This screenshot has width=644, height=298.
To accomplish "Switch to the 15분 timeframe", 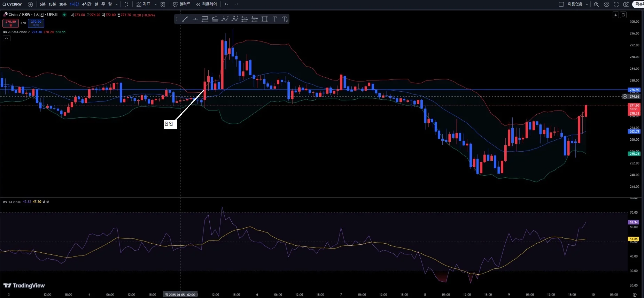I will pyautogui.click(x=52, y=4).
